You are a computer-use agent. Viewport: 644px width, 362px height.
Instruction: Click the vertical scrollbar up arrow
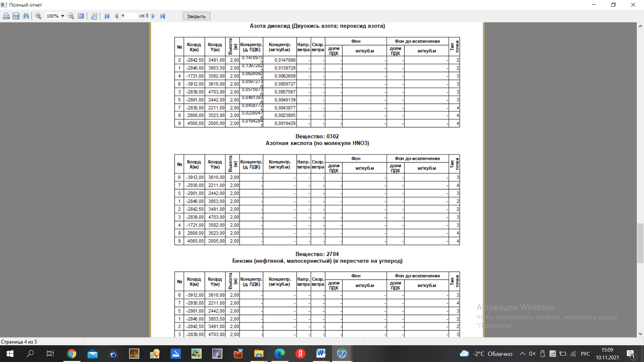click(x=640, y=26)
